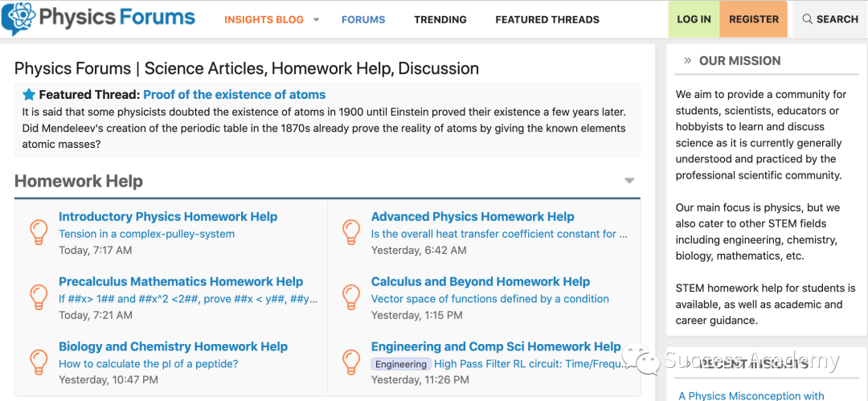Click the lightbulb icon beside Advanced Physics Homework Help

[350, 232]
